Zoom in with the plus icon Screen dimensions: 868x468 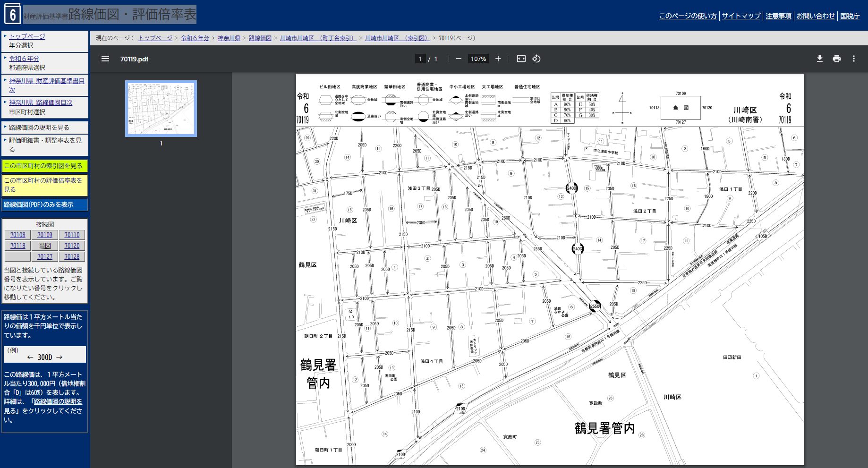pyautogui.click(x=498, y=59)
